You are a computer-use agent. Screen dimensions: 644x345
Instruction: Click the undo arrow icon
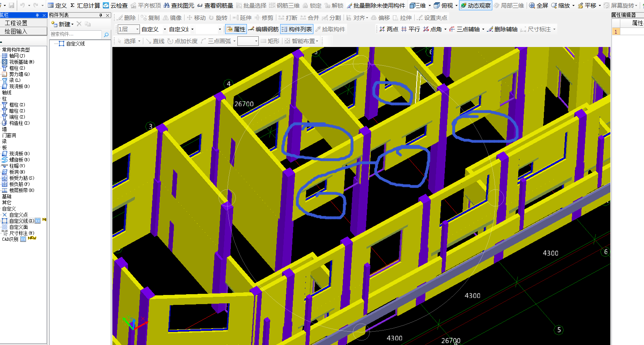coord(23,5)
